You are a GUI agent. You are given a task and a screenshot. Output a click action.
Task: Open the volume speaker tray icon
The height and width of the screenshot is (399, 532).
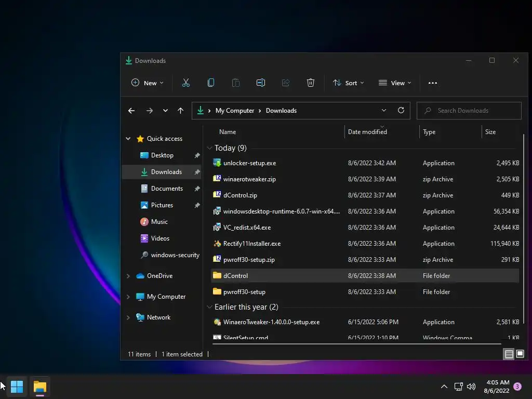(x=471, y=387)
